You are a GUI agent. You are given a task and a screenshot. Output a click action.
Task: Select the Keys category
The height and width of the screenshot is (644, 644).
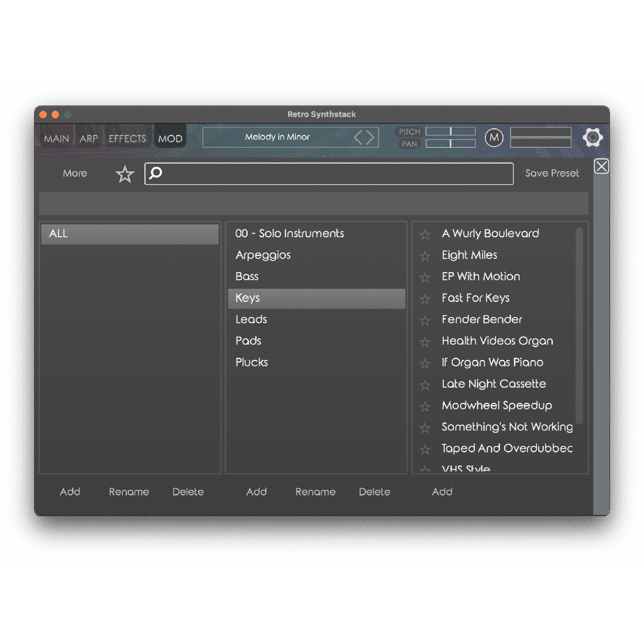[316, 298]
